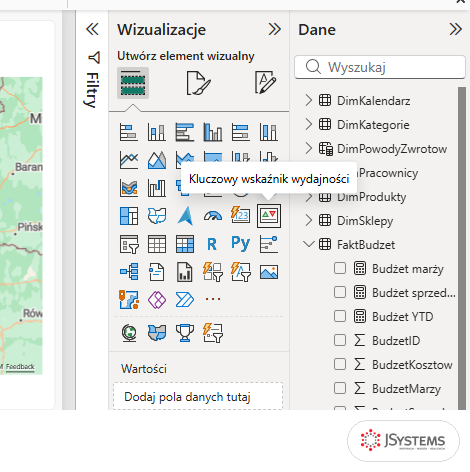Tick the BudzetID checkbox
The height and width of the screenshot is (472, 470).
[340, 340]
